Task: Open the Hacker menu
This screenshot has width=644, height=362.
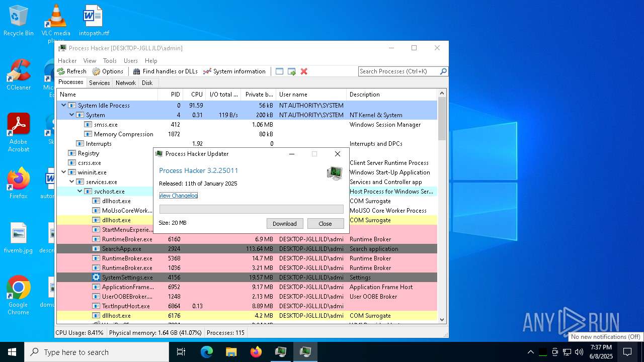Action: [67, 61]
